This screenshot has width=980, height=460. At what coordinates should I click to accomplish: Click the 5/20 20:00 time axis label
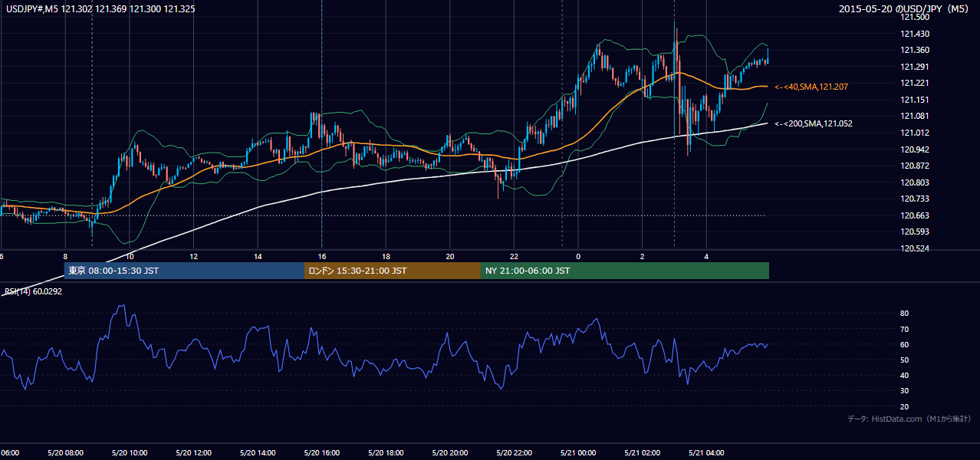click(x=450, y=453)
